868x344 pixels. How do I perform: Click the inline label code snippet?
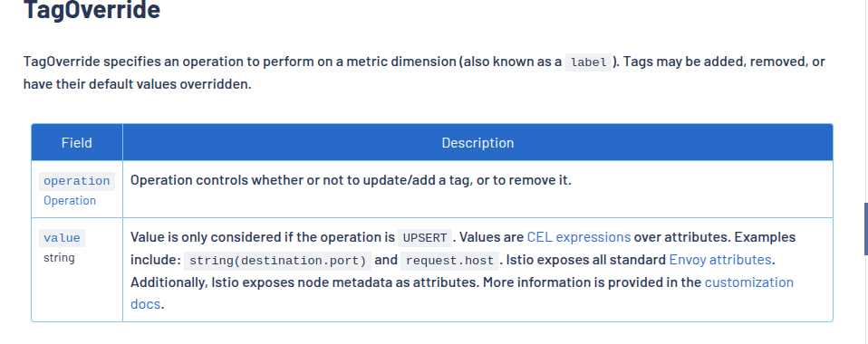coord(588,62)
